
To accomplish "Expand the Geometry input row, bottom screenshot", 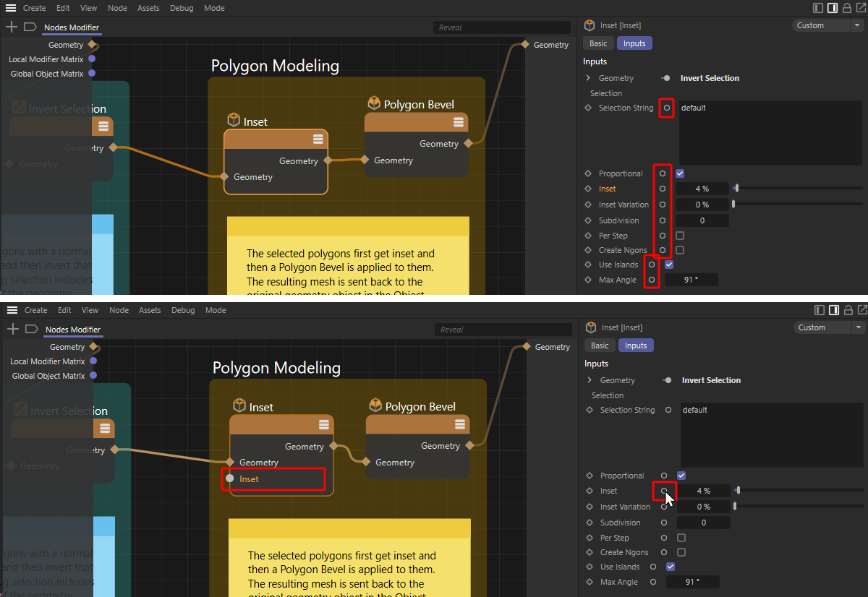I will pyautogui.click(x=590, y=380).
